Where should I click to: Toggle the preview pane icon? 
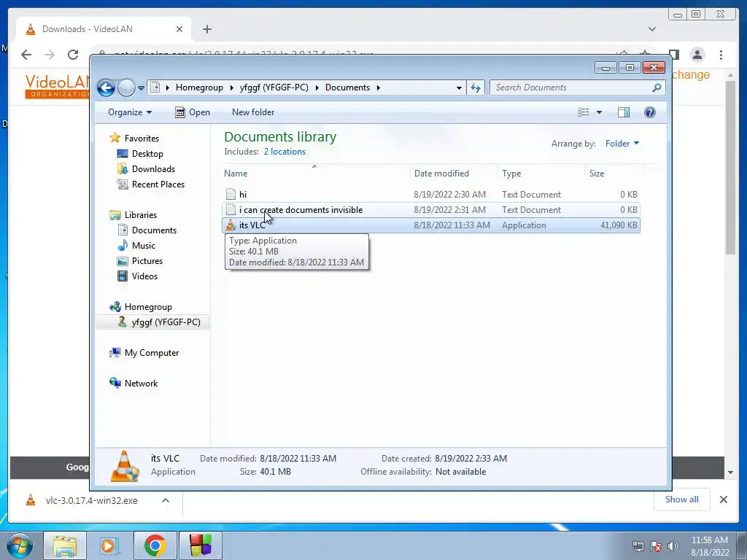click(x=624, y=112)
